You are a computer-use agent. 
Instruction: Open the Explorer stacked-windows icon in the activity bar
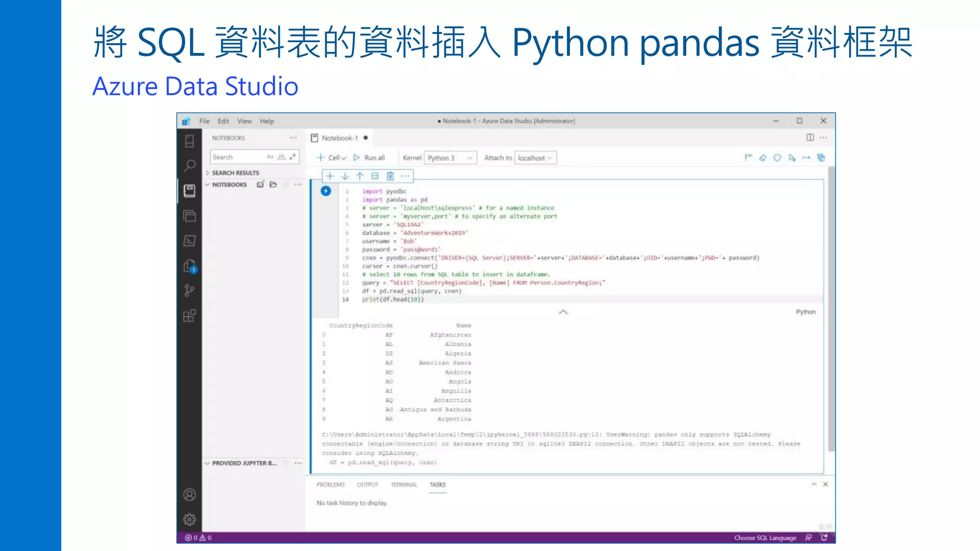coord(189,216)
